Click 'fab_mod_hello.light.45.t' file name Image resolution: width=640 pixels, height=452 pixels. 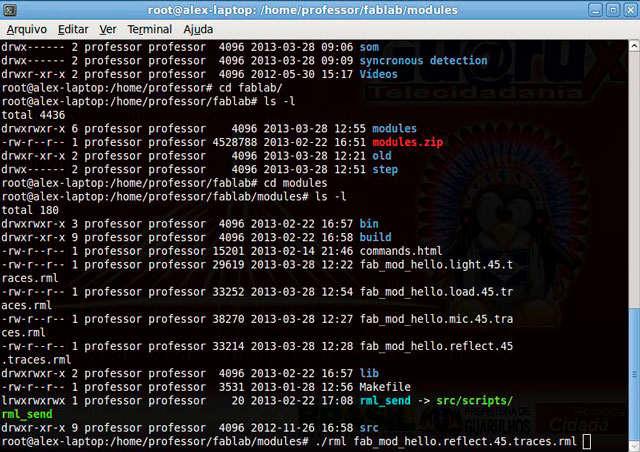tap(436, 265)
